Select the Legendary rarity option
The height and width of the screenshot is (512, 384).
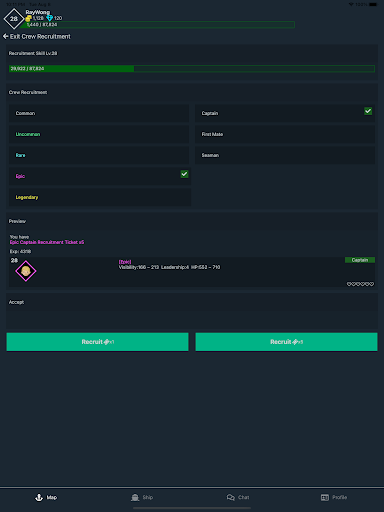(x=100, y=197)
